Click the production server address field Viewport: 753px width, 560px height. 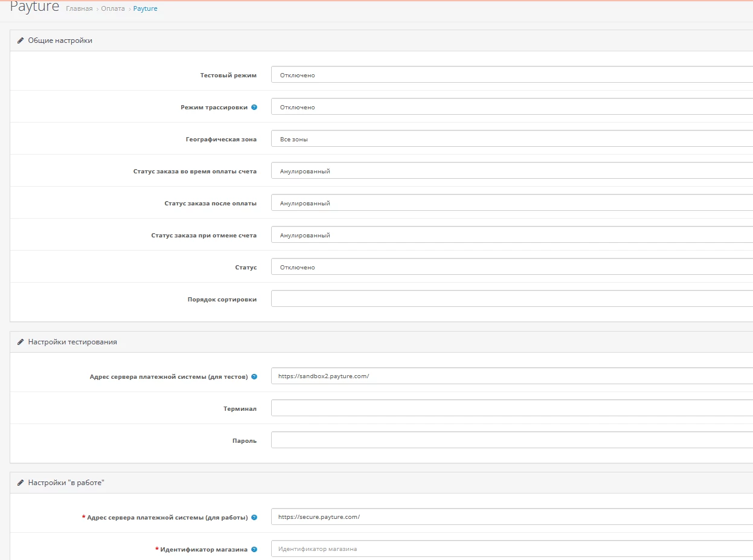coord(512,517)
